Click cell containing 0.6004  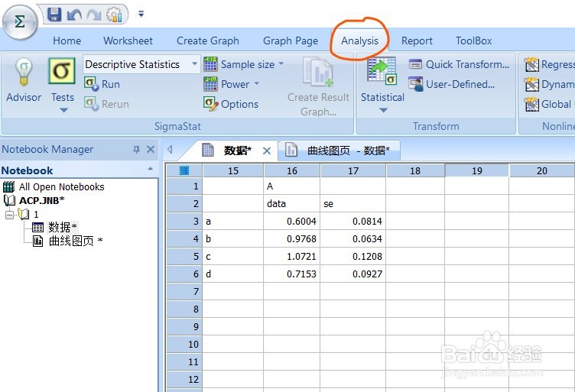292,222
